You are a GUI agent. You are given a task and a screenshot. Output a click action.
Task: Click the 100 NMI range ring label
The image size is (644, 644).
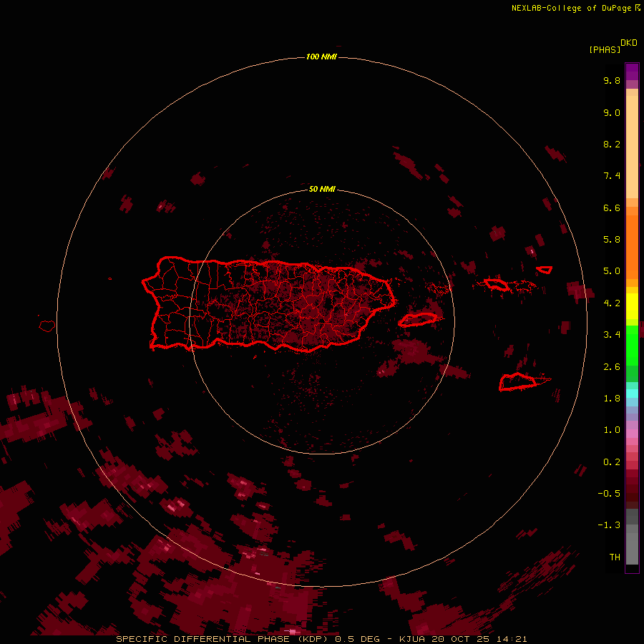pyautogui.click(x=321, y=57)
